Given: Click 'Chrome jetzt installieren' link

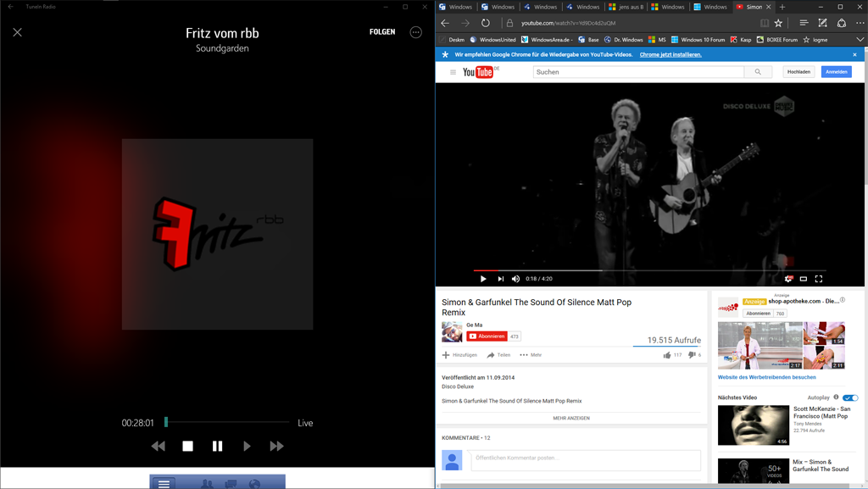Looking at the screenshot, I should [670, 55].
